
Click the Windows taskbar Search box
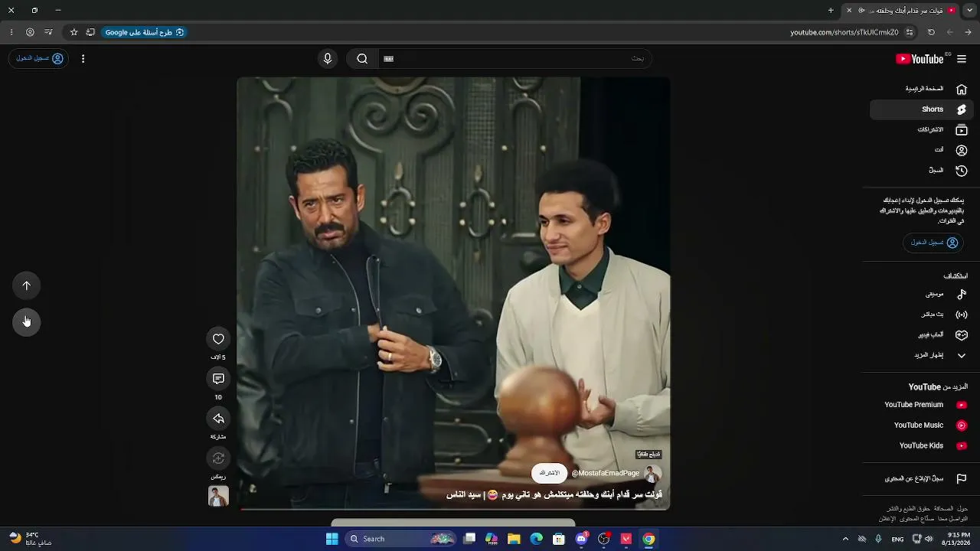402,539
